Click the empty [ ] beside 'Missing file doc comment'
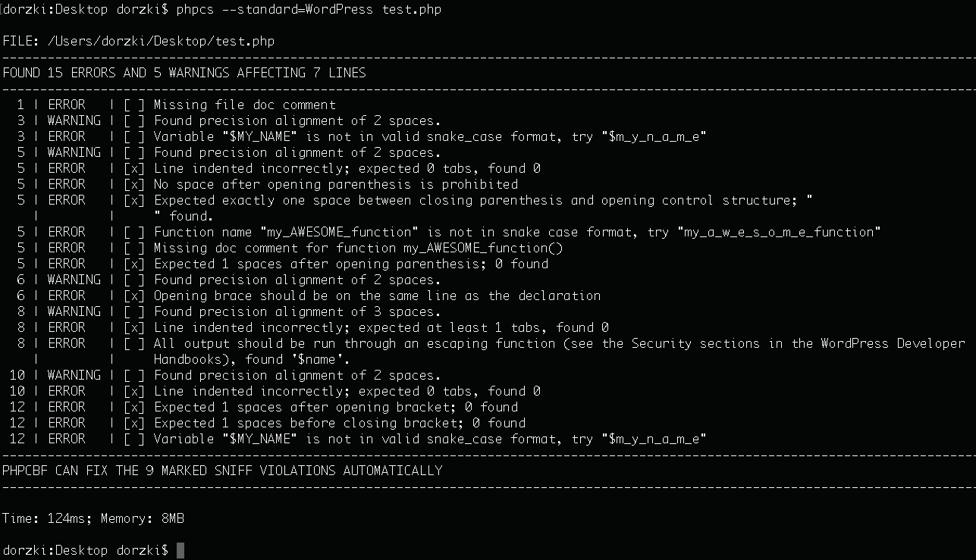Viewport: 976px width, 560px height. (x=134, y=105)
